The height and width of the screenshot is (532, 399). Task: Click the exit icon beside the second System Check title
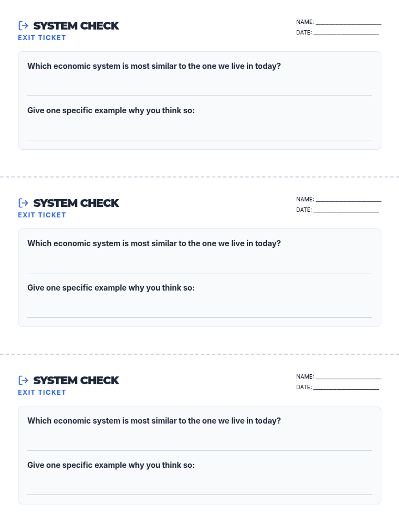[x=23, y=203]
